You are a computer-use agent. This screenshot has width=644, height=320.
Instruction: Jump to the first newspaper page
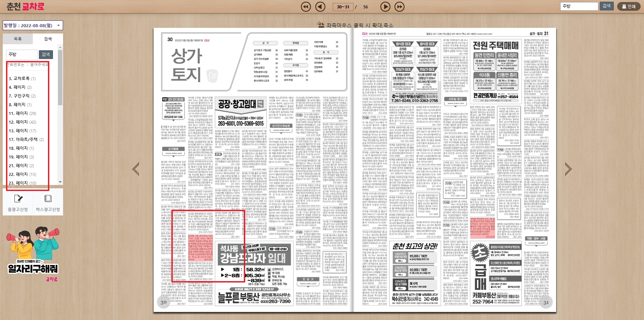tap(306, 6)
